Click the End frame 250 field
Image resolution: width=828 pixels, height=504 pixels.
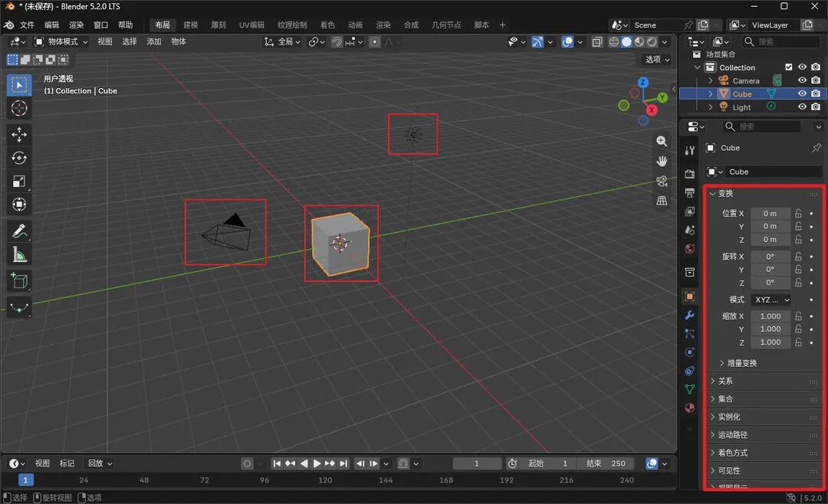tap(606, 463)
